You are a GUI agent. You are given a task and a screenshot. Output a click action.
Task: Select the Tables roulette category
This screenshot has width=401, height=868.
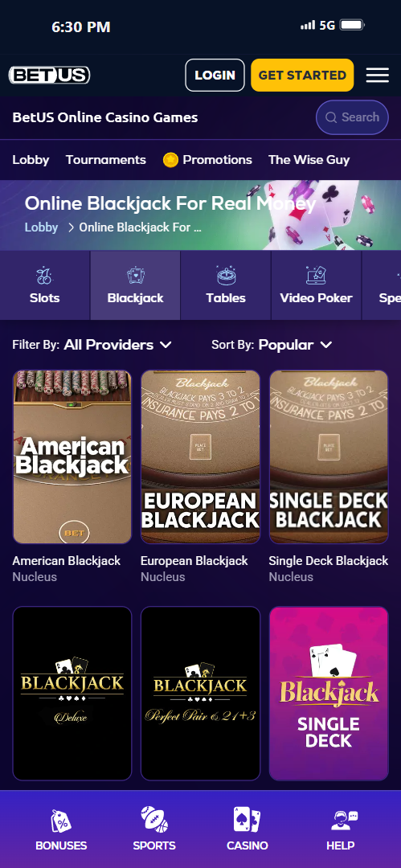[226, 285]
